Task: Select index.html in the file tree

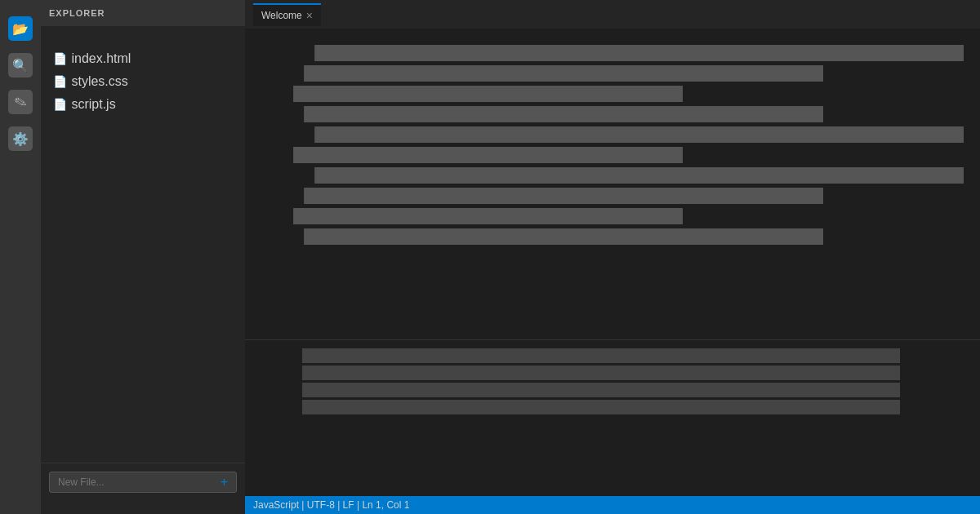Action: [x=101, y=59]
